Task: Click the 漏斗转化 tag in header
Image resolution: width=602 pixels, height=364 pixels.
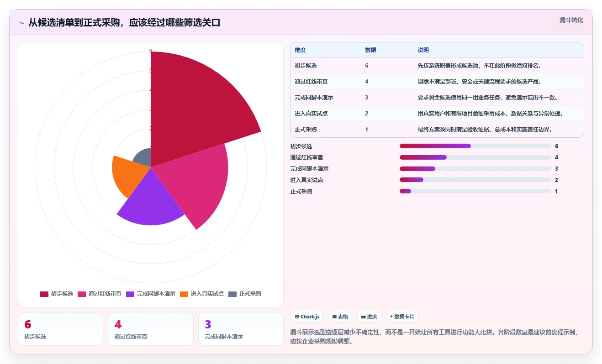Action: [571, 21]
